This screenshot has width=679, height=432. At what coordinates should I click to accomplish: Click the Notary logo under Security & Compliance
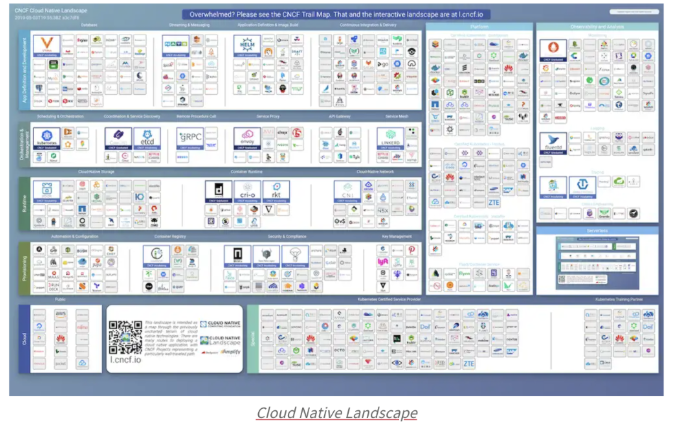point(237,256)
